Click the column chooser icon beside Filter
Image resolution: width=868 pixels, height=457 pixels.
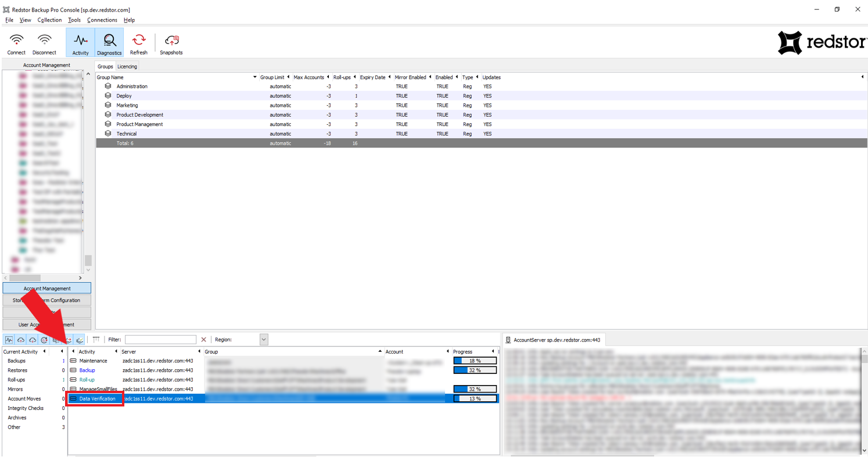(x=96, y=340)
